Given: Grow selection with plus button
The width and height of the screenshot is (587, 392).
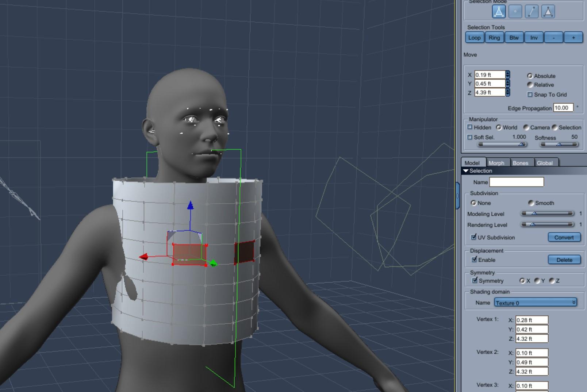Looking at the screenshot, I should click(573, 38).
